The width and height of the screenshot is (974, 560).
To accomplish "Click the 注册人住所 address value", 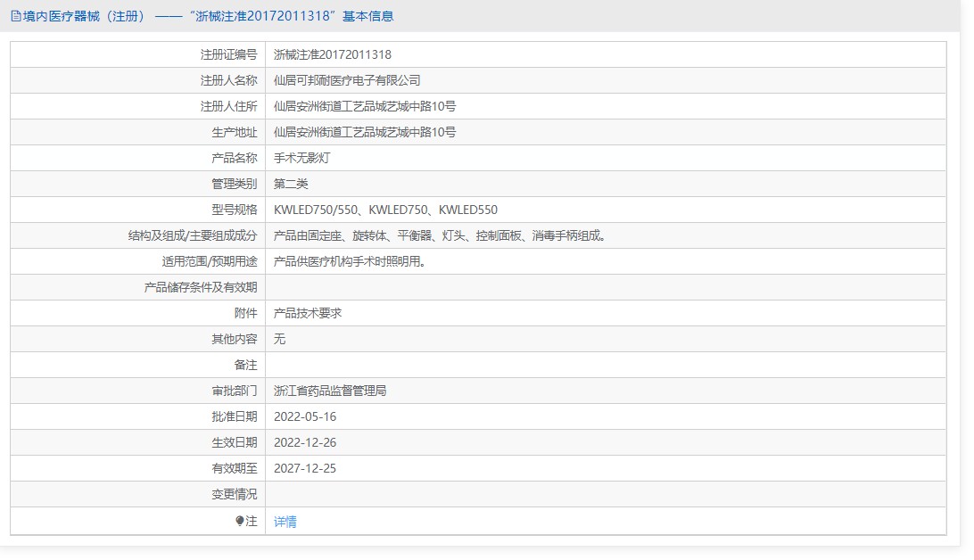I will (365, 106).
